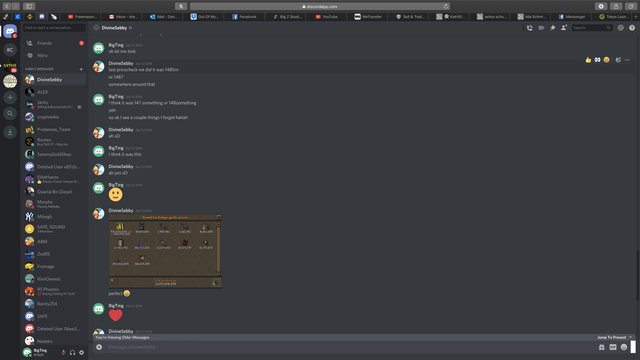The width and height of the screenshot is (640, 360).
Task: Open the Grand Exchange price screenshot attachment
Action: click(x=165, y=251)
